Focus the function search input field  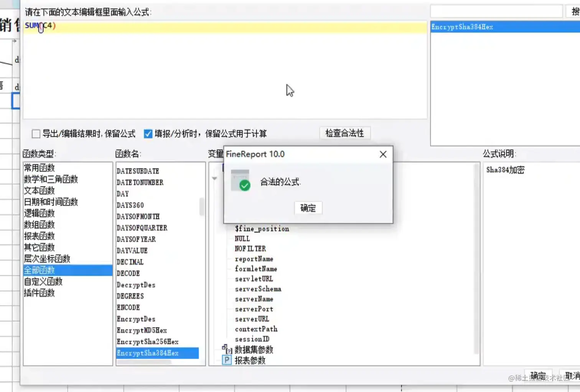click(x=496, y=11)
